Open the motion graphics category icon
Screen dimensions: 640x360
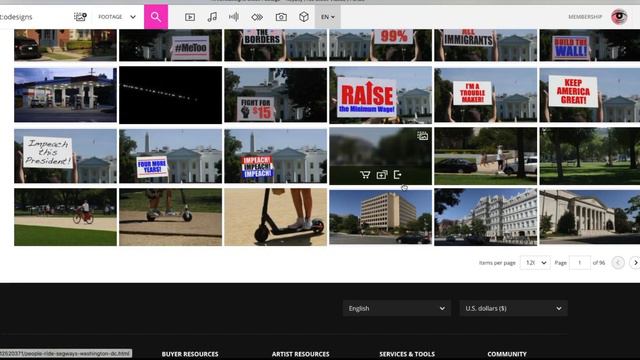tap(257, 17)
